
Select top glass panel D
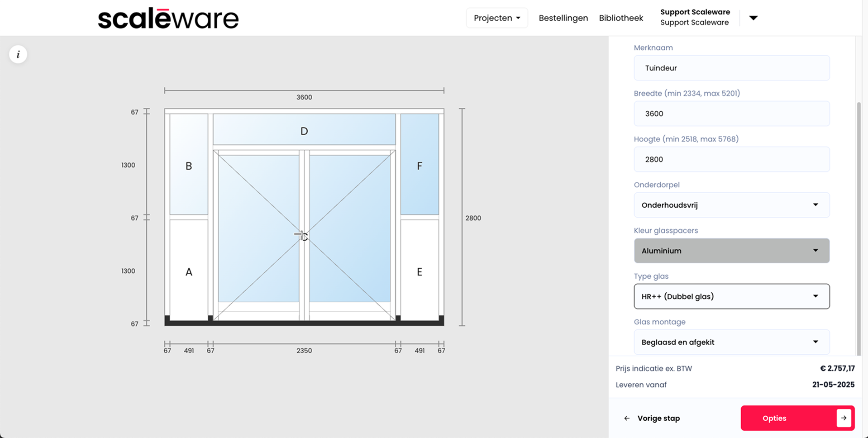click(304, 129)
